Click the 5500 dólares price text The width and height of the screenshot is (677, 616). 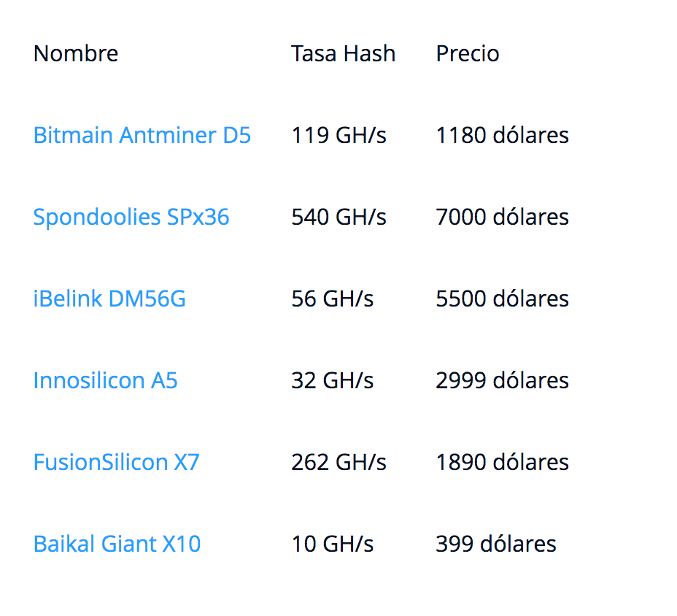502,299
